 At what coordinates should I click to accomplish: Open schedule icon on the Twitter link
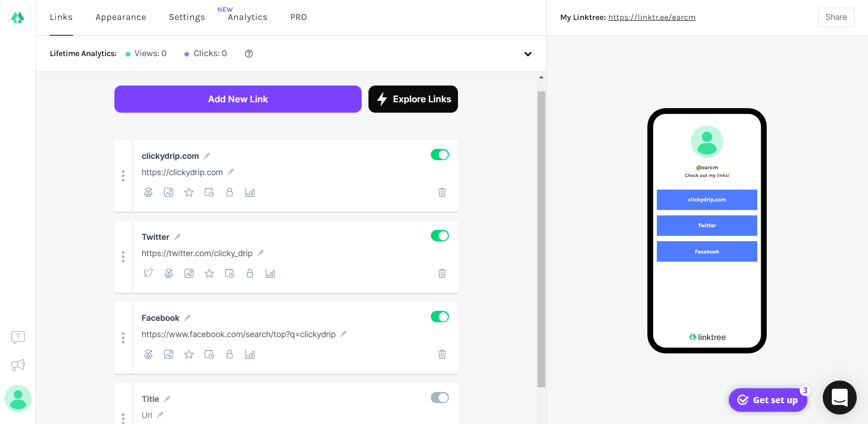[230, 273]
